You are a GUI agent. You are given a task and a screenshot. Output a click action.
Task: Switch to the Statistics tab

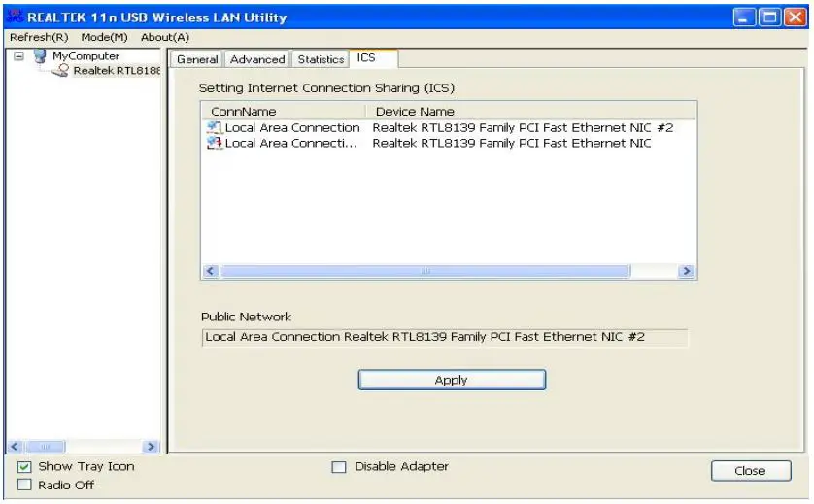321,59
